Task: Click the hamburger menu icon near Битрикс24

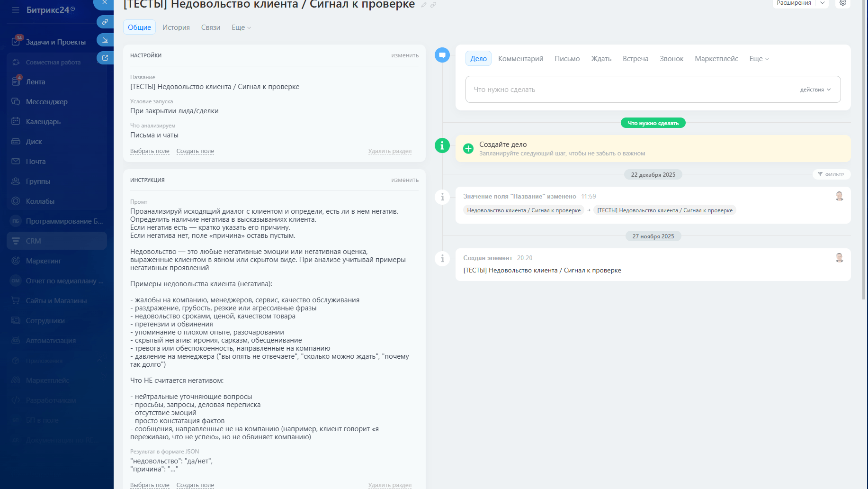Action: [x=16, y=10]
